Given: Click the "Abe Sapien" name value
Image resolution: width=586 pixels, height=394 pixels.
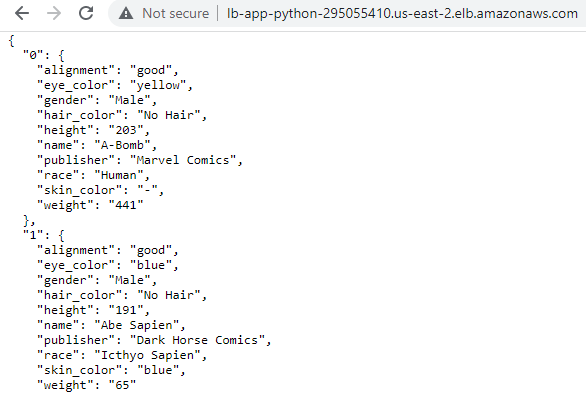Looking at the screenshot, I should 136,325.
